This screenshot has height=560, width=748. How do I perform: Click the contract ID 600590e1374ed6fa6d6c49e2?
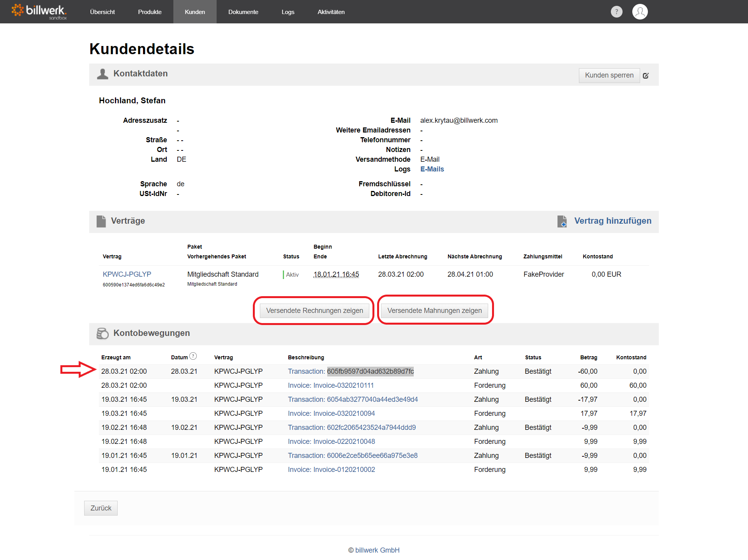[134, 285]
